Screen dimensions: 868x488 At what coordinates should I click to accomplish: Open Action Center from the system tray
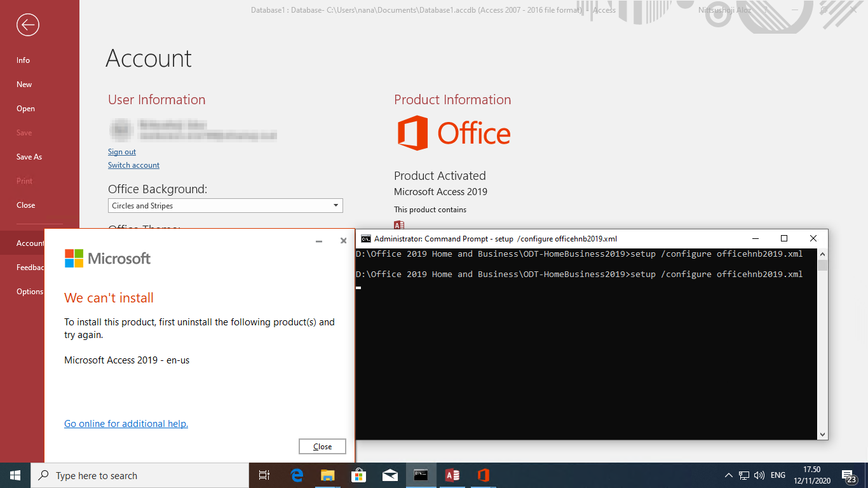[x=848, y=475]
